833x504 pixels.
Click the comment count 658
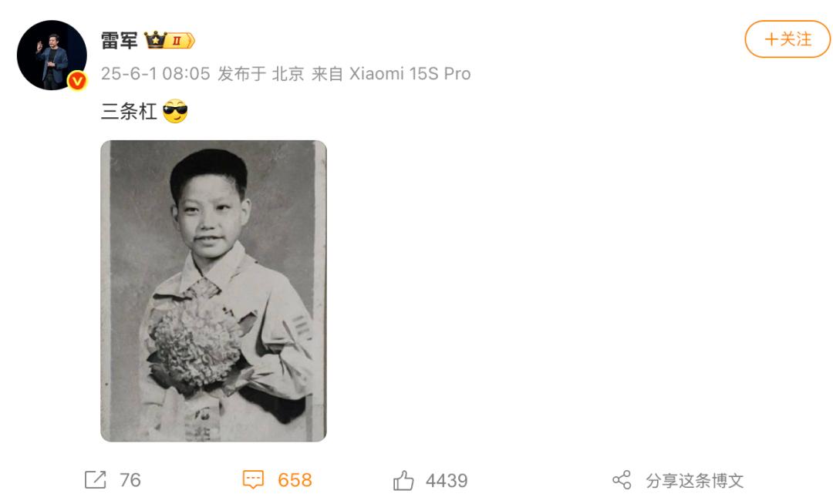pyautogui.click(x=295, y=480)
